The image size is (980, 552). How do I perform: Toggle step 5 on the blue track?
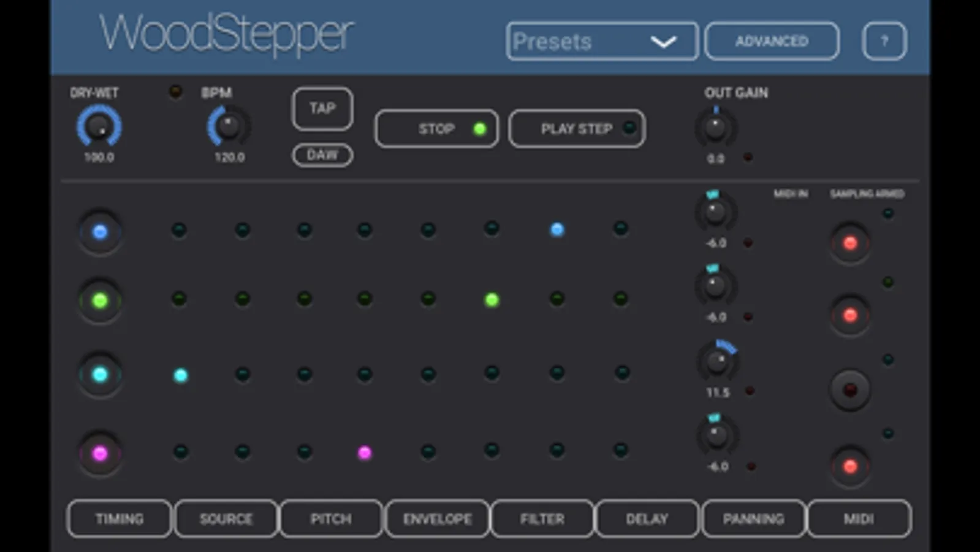point(428,230)
